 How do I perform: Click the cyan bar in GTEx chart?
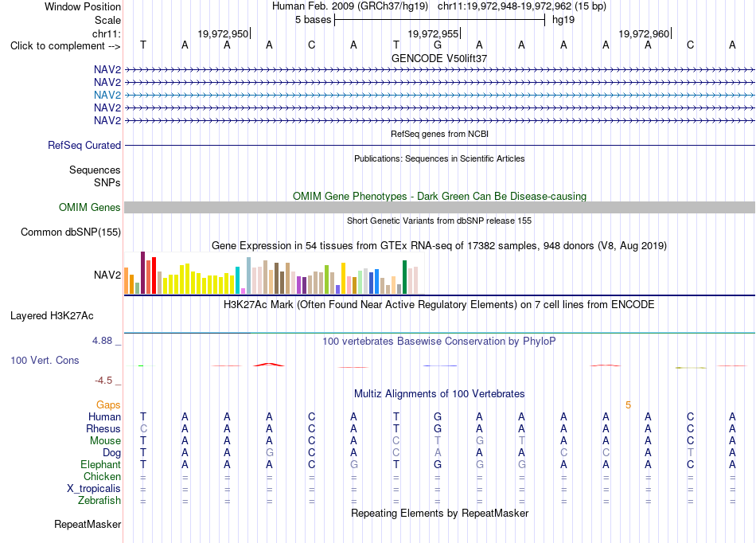(x=237, y=280)
